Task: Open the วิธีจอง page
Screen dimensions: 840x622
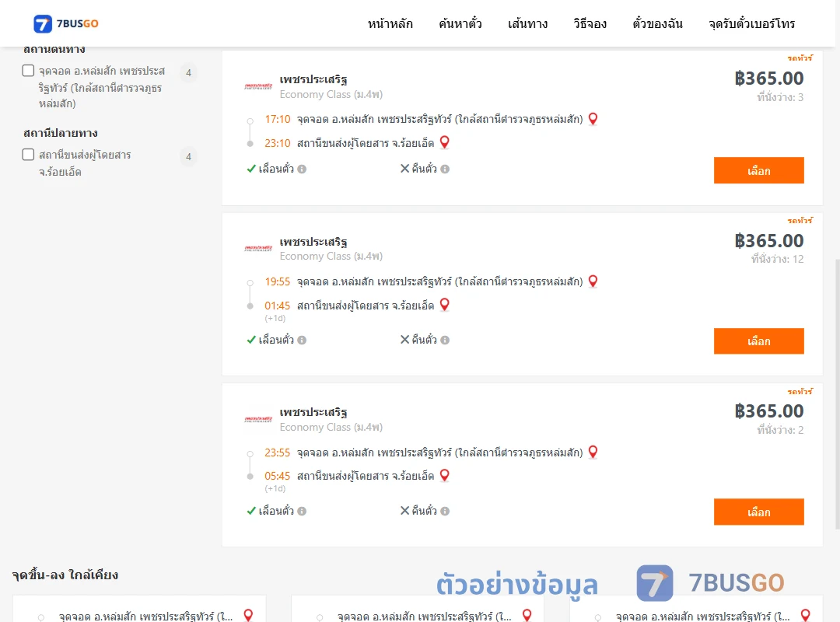Action: point(590,24)
